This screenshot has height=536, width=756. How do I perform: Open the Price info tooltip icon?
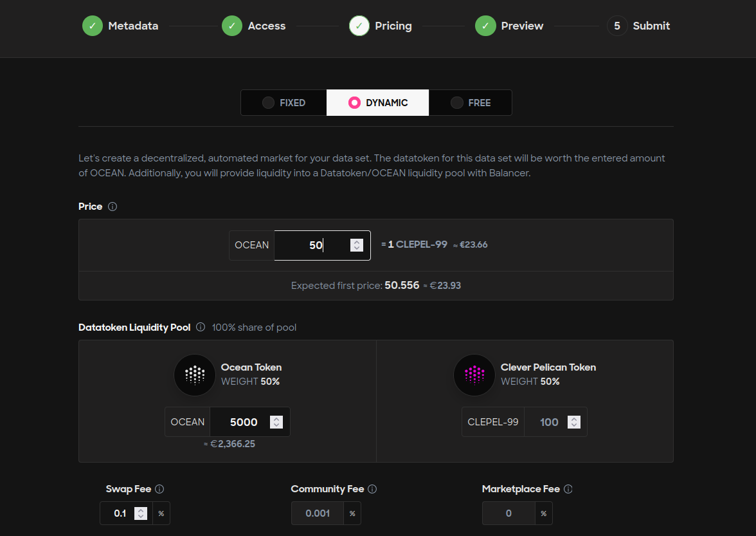[x=113, y=207]
